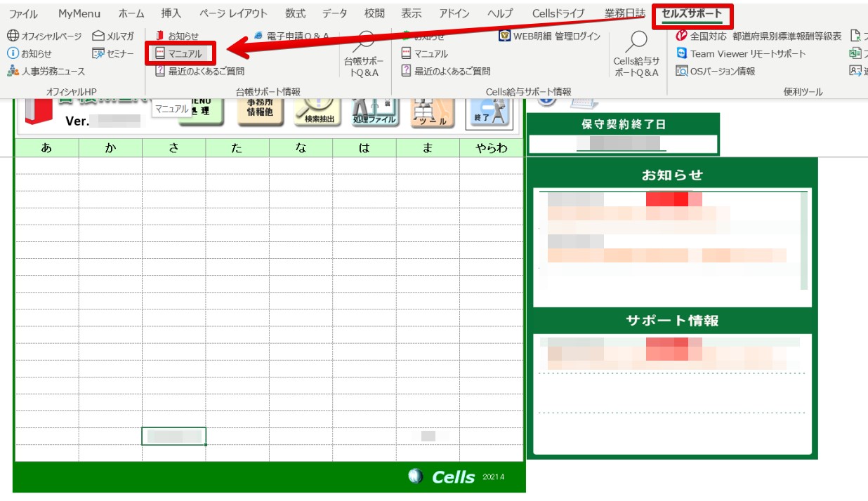
Task: Select the やらわ index column header
Action: 491,147
